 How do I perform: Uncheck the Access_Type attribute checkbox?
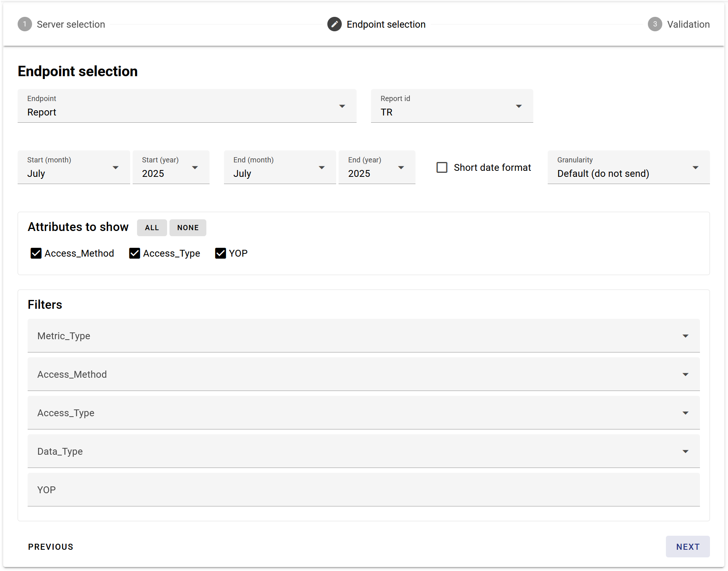[x=135, y=253]
